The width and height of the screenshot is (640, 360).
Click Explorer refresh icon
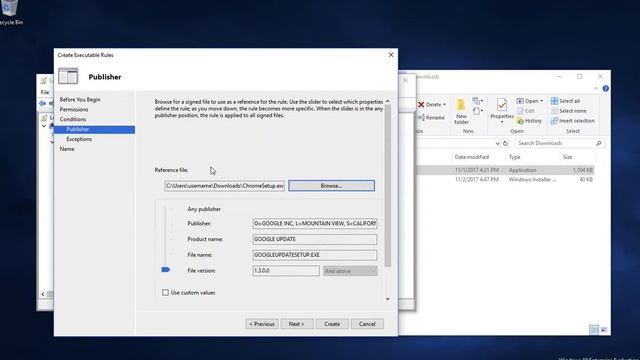coord(505,143)
